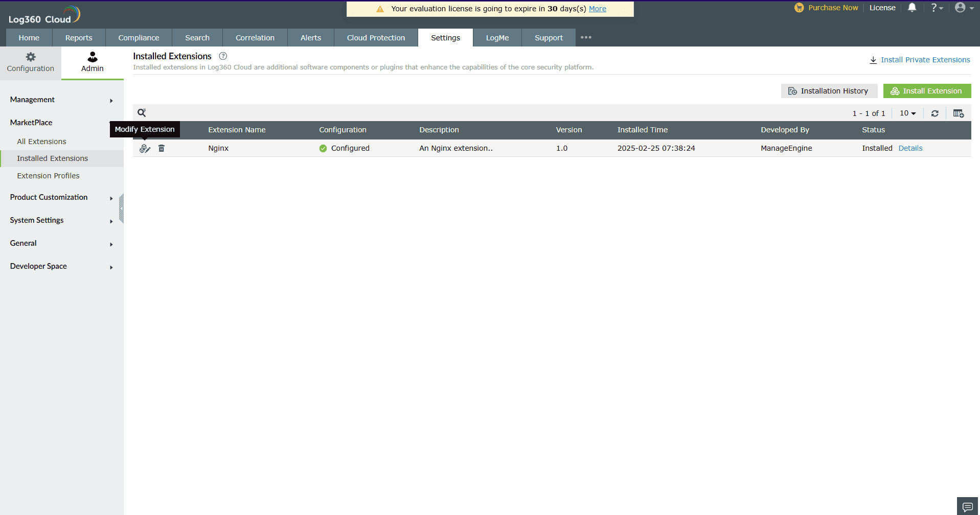Collapse the sidebar using the handle

click(x=121, y=208)
